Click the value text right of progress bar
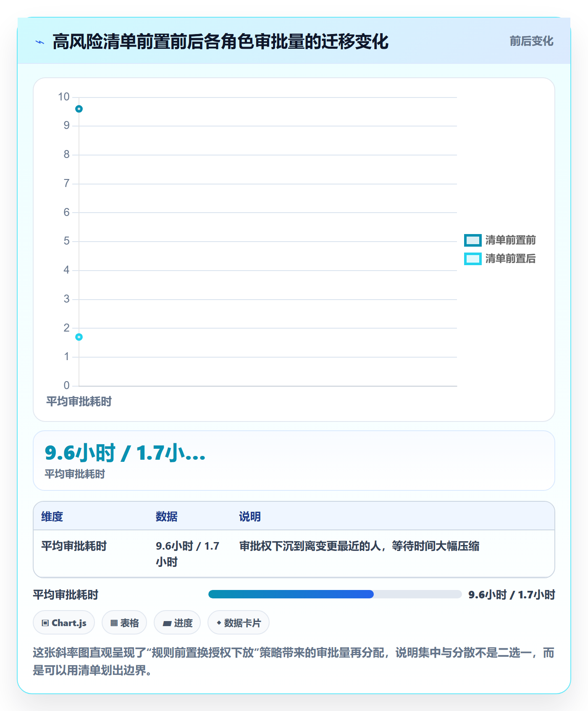 512,595
